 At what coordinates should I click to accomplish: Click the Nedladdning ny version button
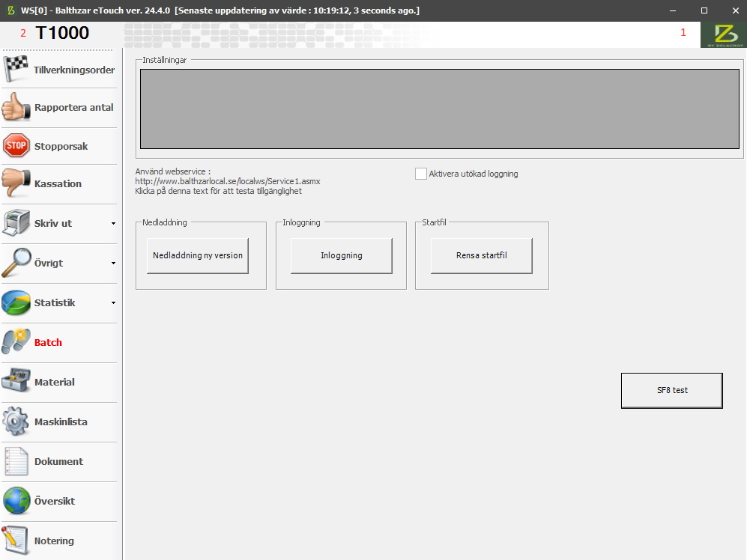[198, 256]
